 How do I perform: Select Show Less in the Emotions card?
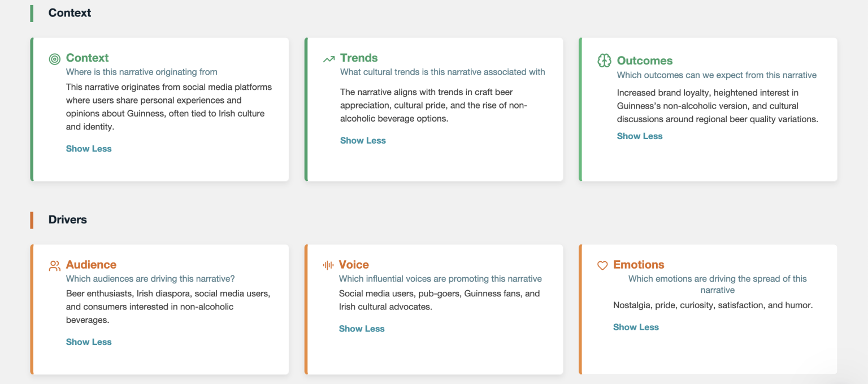pos(636,327)
